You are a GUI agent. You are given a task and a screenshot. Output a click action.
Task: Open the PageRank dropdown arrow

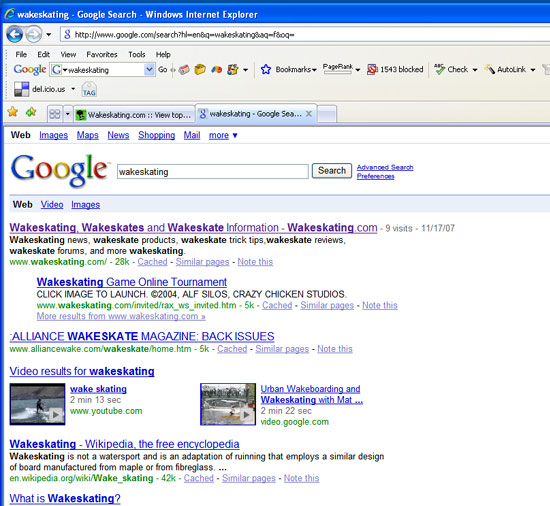[357, 70]
